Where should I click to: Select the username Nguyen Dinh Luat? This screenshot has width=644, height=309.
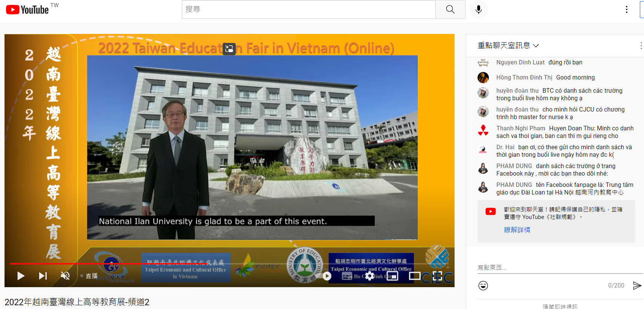point(520,62)
